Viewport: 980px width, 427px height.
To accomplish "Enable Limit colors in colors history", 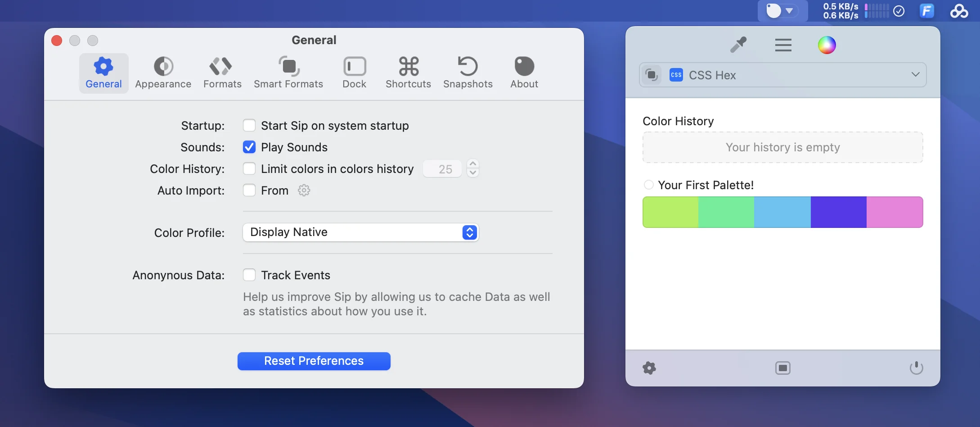I will 249,168.
